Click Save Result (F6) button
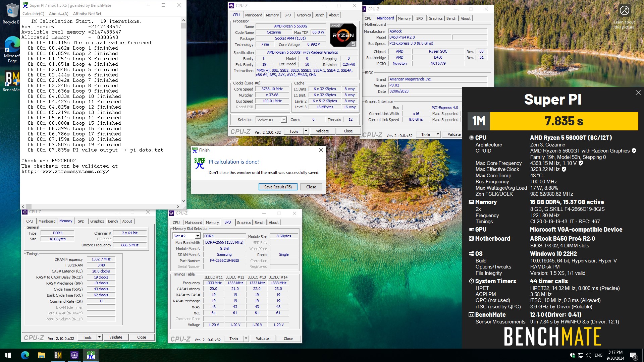Viewport: 644px width, 362px height. 278,187
